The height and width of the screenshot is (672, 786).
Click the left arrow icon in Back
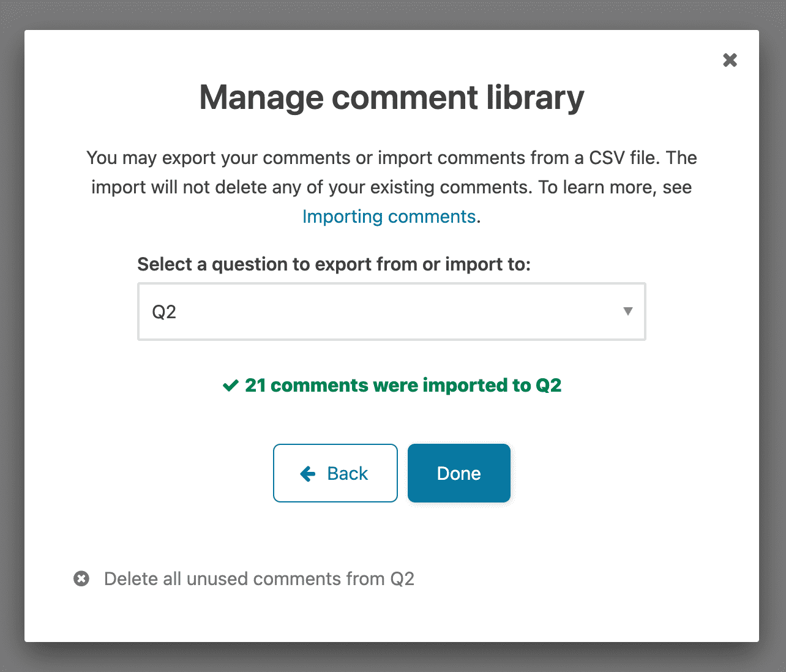coord(308,473)
